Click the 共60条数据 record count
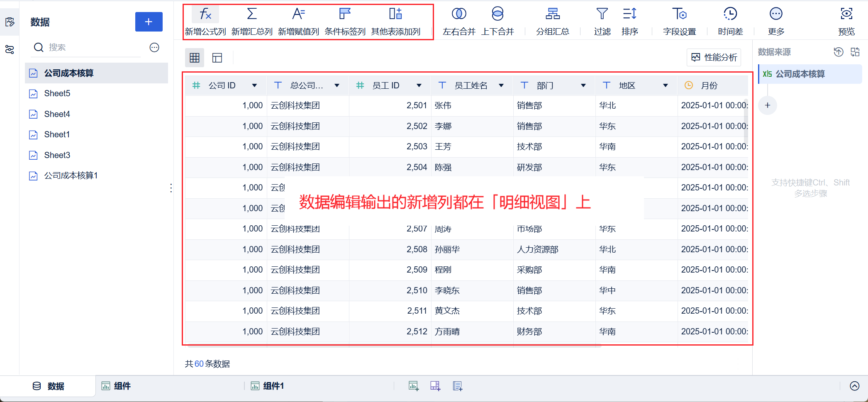868x402 pixels. click(207, 364)
